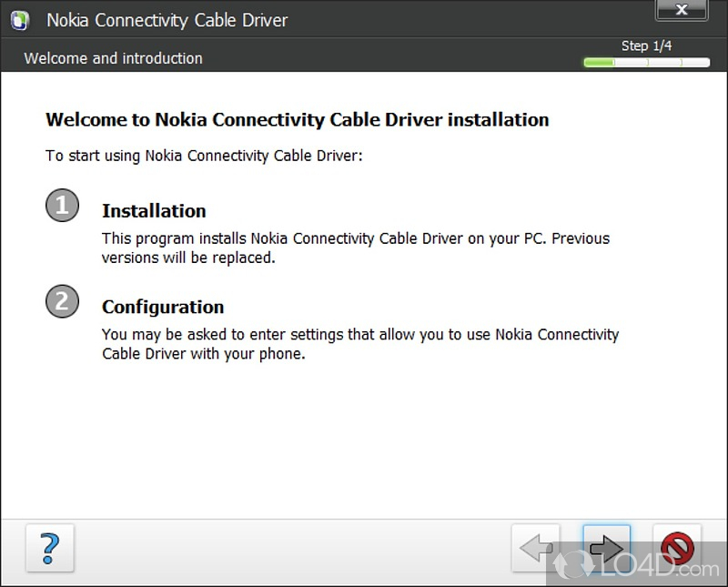Click the "Welcome and introduction" header text
The height and width of the screenshot is (587, 728).
pyautogui.click(x=113, y=58)
